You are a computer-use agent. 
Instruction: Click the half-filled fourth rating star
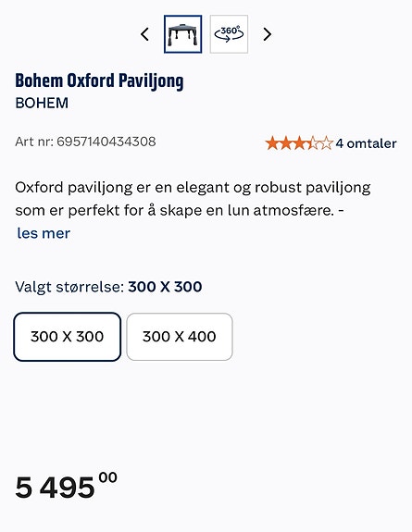pyautogui.click(x=313, y=143)
